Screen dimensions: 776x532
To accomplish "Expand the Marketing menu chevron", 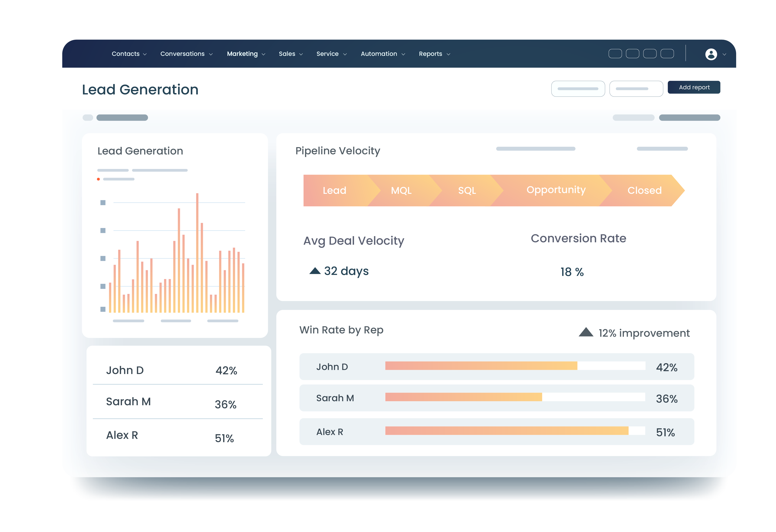I will pos(264,54).
